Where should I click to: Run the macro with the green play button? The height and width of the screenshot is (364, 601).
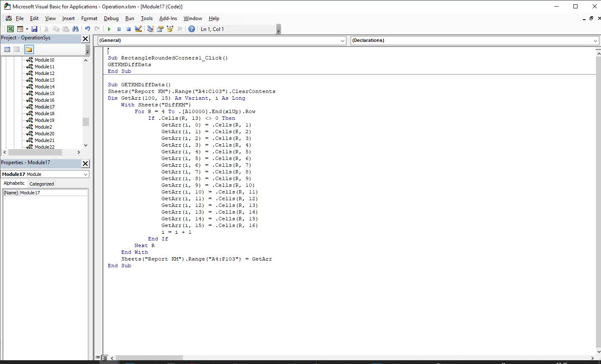[x=109, y=29]
